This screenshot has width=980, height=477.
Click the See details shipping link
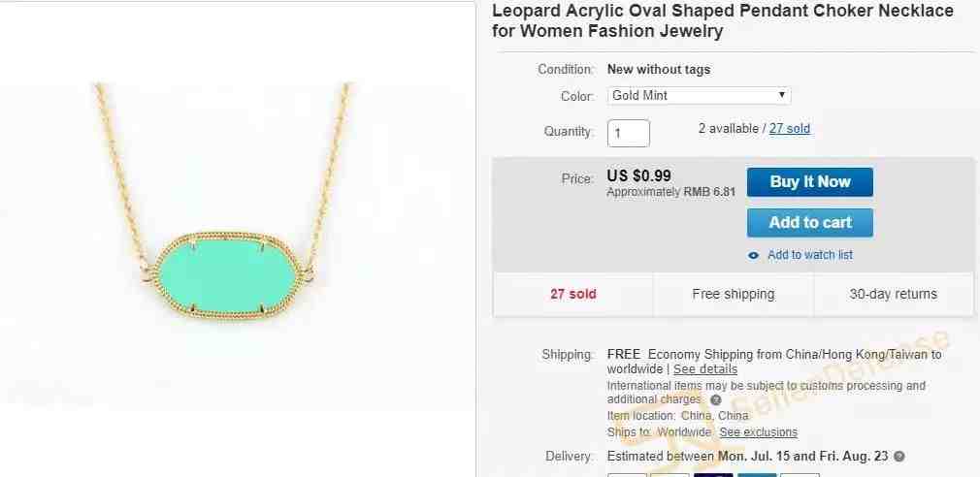705,369
